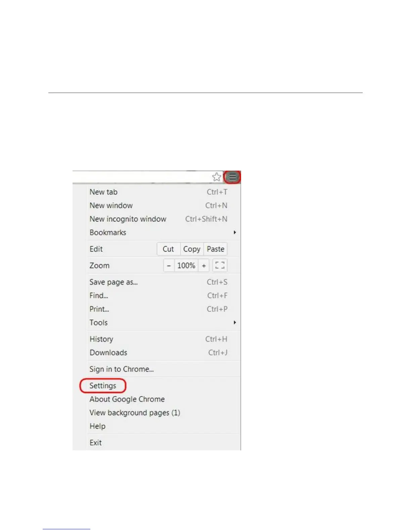Decrease zoom with the minus button
411x532 pixels.
pos(169,265)
